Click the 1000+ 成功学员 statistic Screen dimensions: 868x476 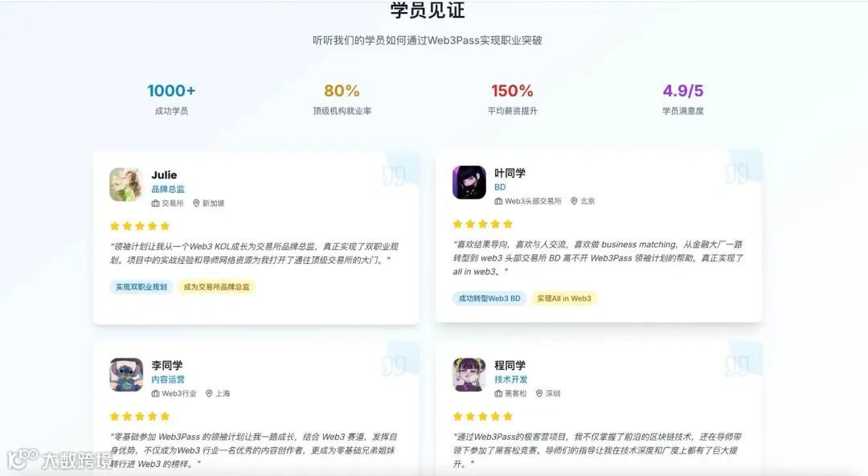tap(171, 99)
